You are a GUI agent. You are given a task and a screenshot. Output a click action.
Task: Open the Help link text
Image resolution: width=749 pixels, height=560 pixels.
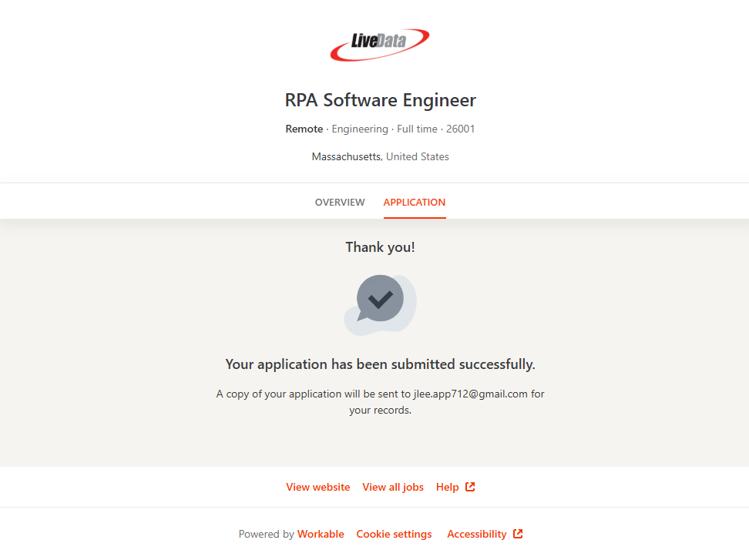(x=447, y=487)
